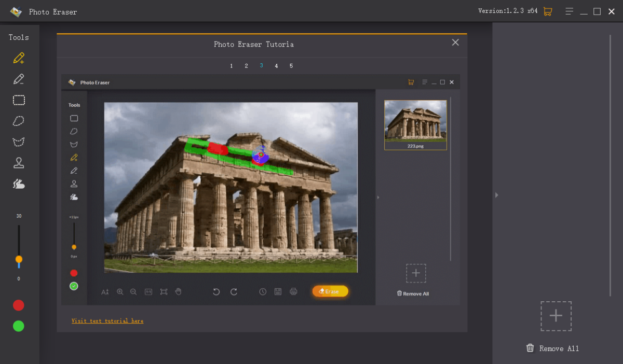Click Remove All in right panel

pos(552,348)
